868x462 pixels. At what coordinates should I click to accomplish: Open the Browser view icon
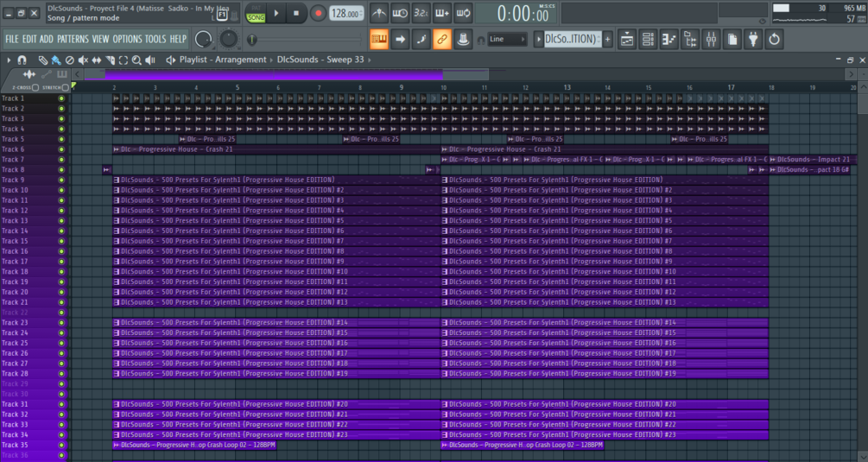pyautogui.click(x=690, y=39)
